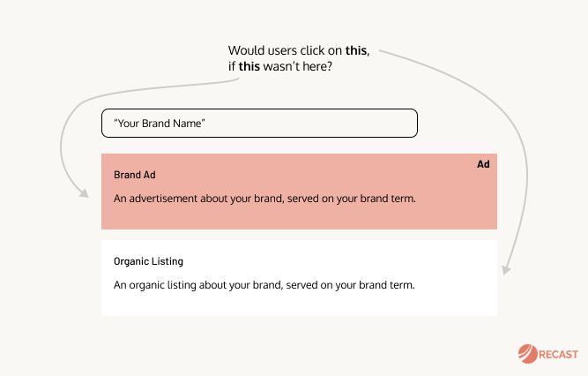Click the 'wasn't here?' text
Viewport: 588px width, 376px height.
click(x=298, y=66)
